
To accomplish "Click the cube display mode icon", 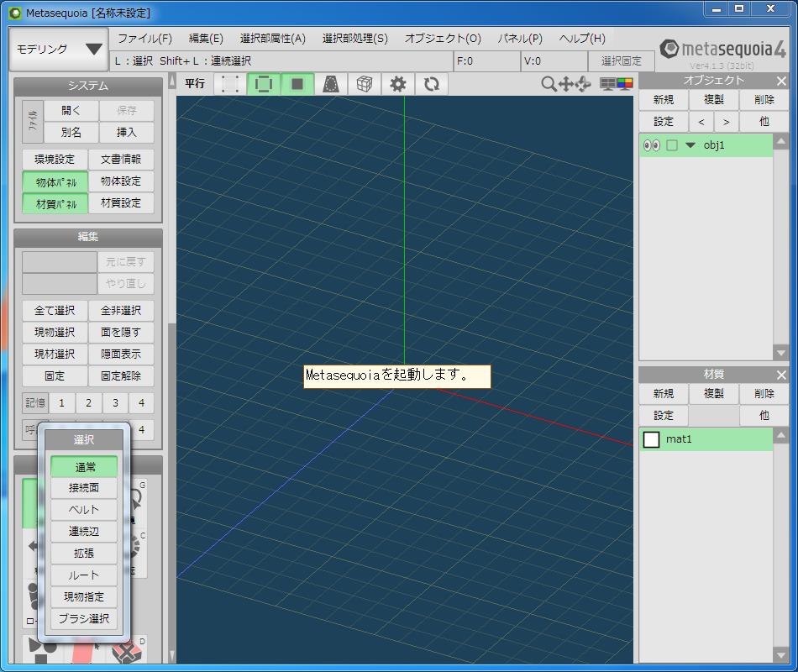I will 363,83.
